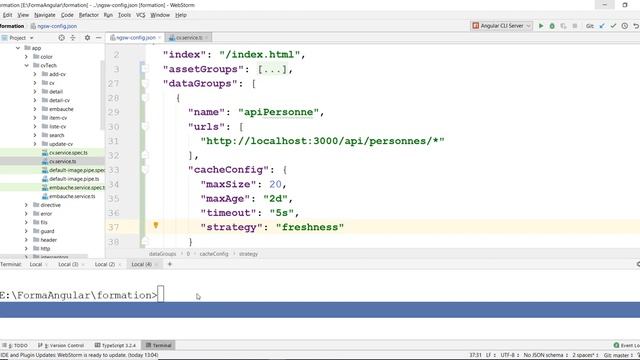Expand the color folder
The image size is (640, 360).
[x=27, y=57]
